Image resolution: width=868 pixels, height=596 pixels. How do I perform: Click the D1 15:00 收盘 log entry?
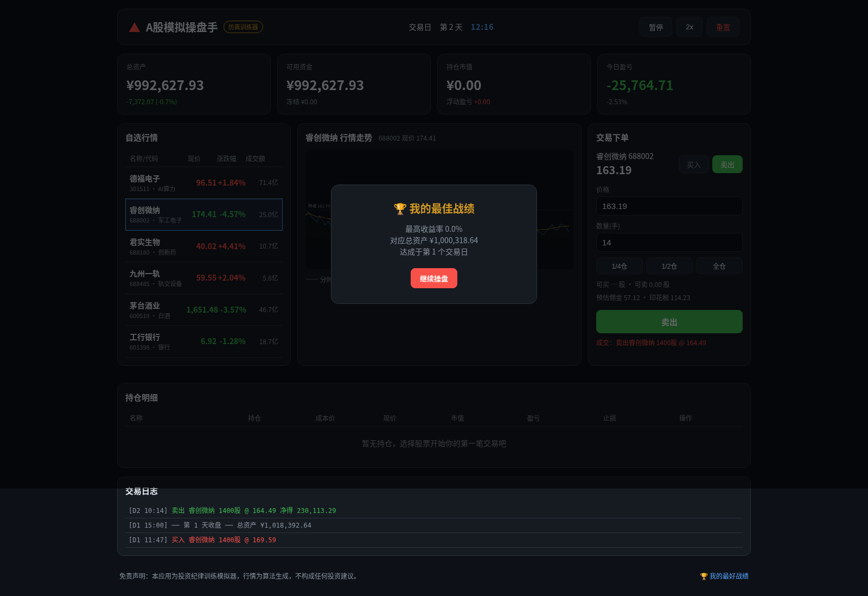click(434, 525)
